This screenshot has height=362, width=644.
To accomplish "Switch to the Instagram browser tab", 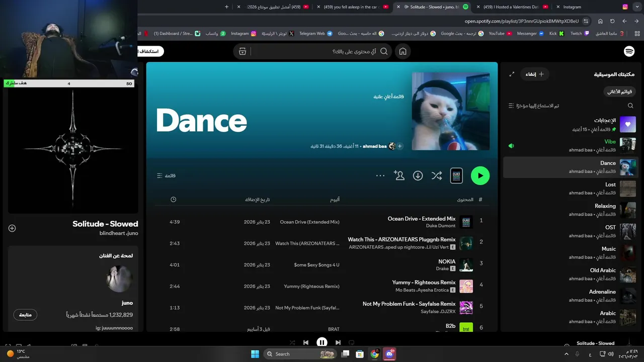I will [592, 7].
